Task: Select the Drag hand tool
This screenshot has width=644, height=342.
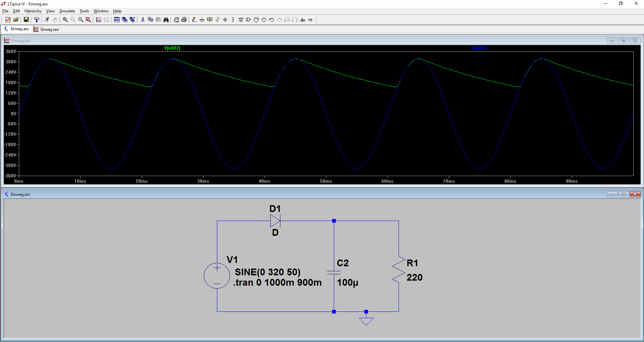Action: point(264,20)
